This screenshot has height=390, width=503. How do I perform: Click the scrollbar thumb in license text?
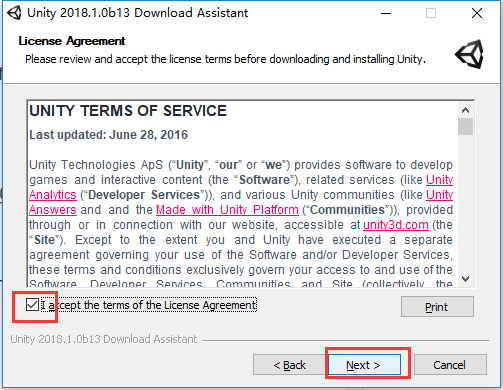465,126
